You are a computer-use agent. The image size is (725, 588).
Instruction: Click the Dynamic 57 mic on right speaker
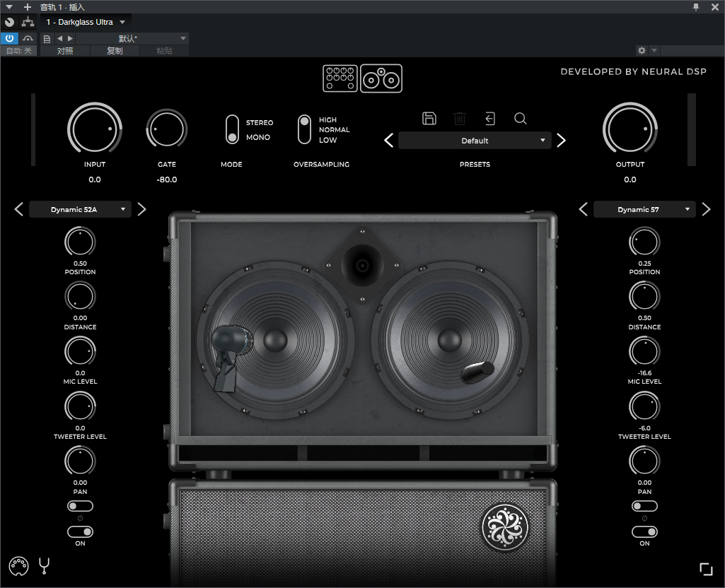point(477,372)
